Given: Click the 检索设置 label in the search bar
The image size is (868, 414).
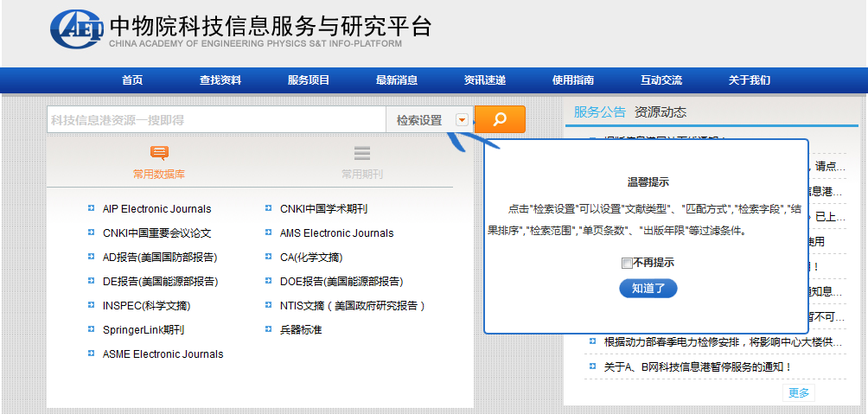Looking at the screenshot, I should coord(419,120).
